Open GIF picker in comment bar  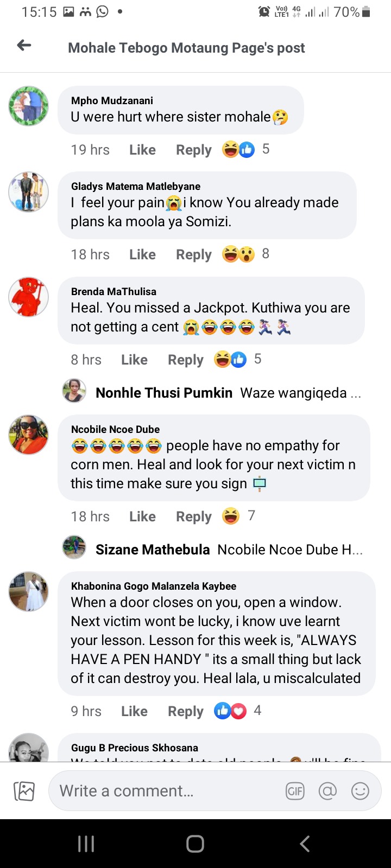pyautogui.click(x=295, y=791)
